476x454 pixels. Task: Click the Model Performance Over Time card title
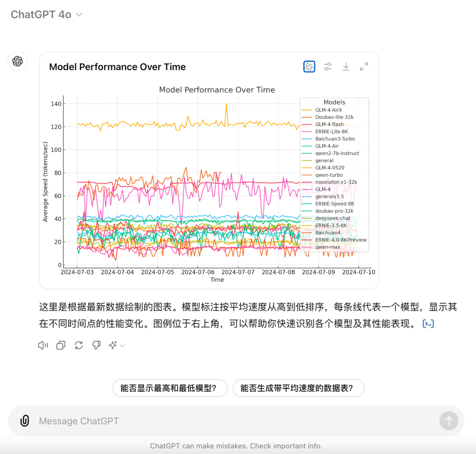(x=117, y=67)
